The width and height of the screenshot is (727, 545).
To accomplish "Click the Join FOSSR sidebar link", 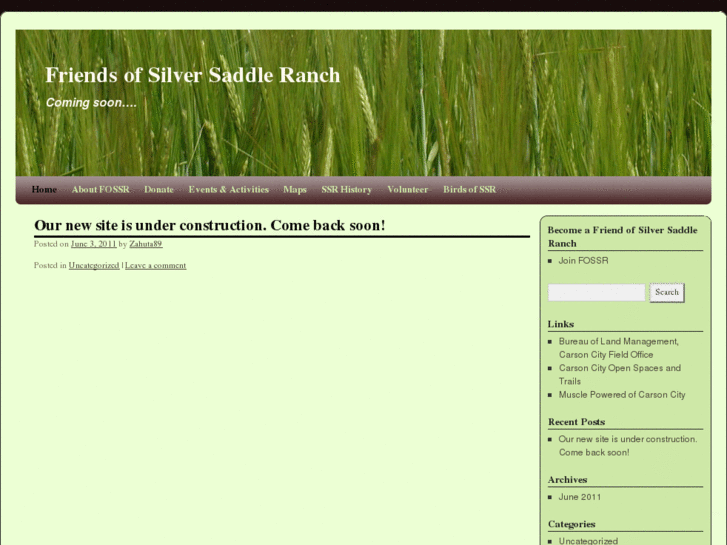I will [x=583, y=261].
